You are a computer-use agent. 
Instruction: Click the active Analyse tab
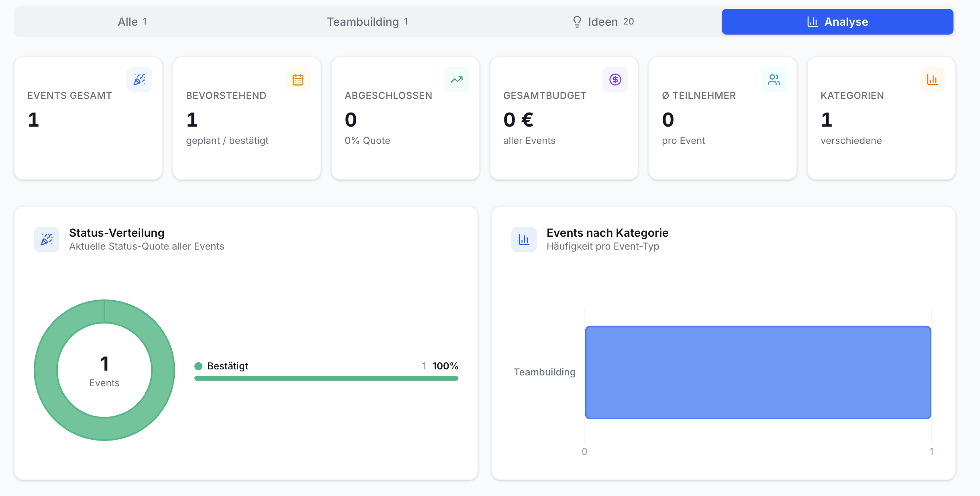(x=837, y=22)
